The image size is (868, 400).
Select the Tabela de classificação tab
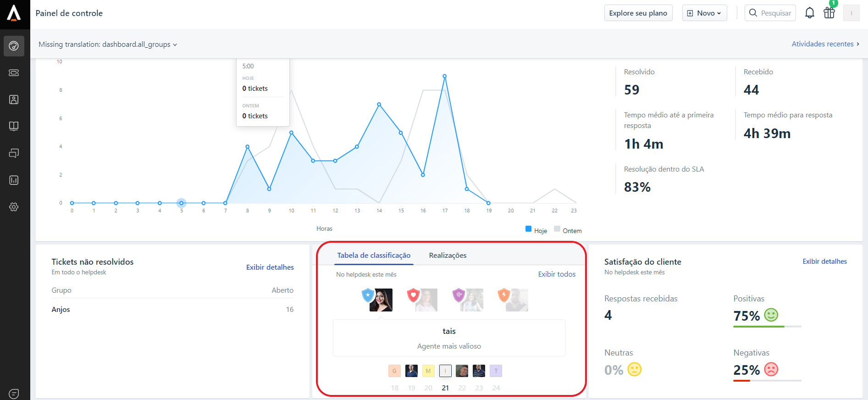pyautogui.click(x=374, y=256)
